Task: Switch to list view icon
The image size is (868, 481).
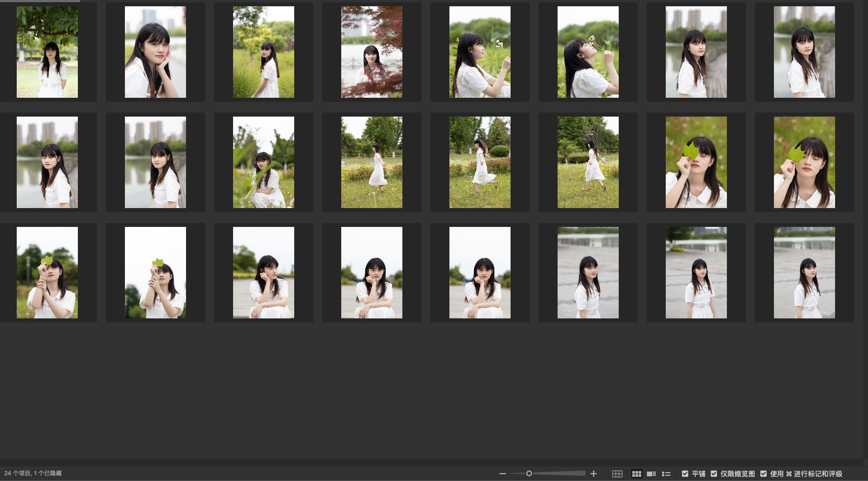Action: (x=666, y=474)
